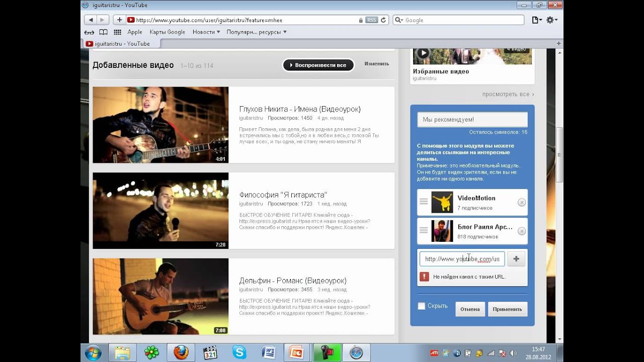Reload the page with the refresh icon

(383, 20)
